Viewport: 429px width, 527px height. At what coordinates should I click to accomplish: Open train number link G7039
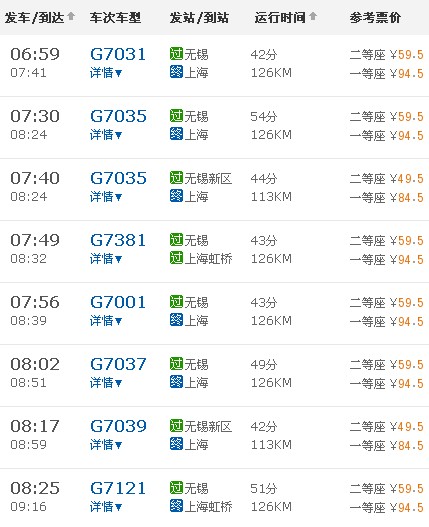click(118, 426)
